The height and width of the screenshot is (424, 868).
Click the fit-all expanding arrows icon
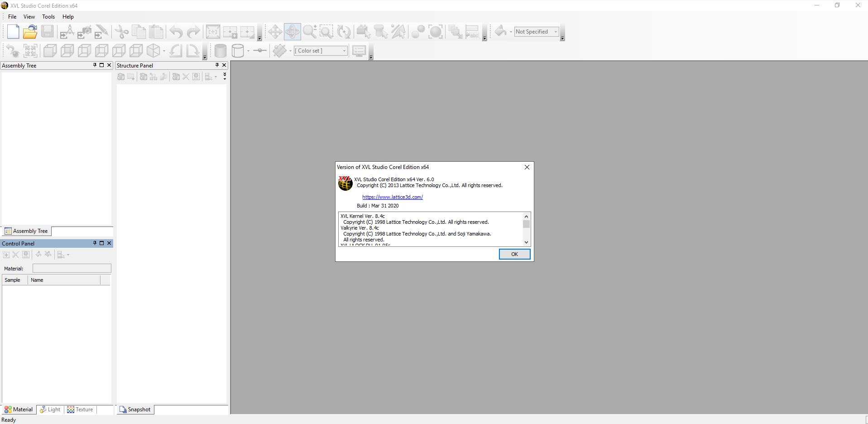tap(30, 51)
